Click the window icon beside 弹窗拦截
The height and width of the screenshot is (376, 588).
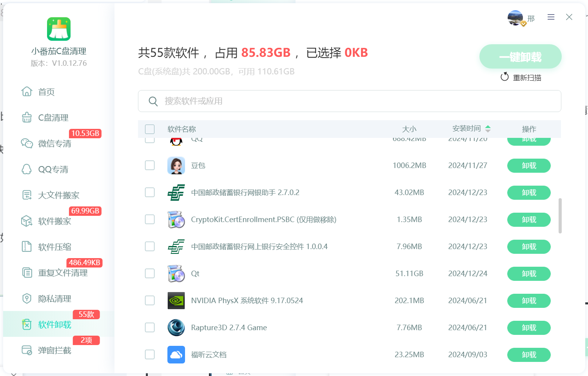[27, 350]
